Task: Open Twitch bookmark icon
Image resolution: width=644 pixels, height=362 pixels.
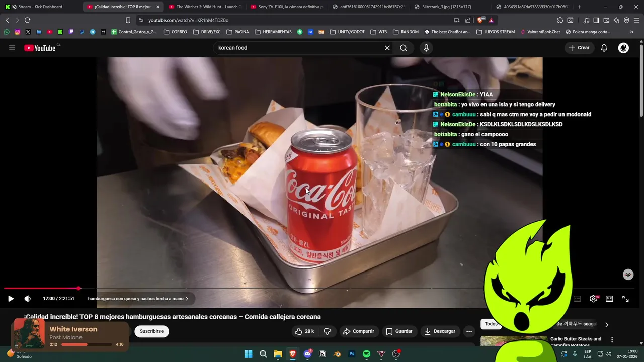Action: [71, 32]
